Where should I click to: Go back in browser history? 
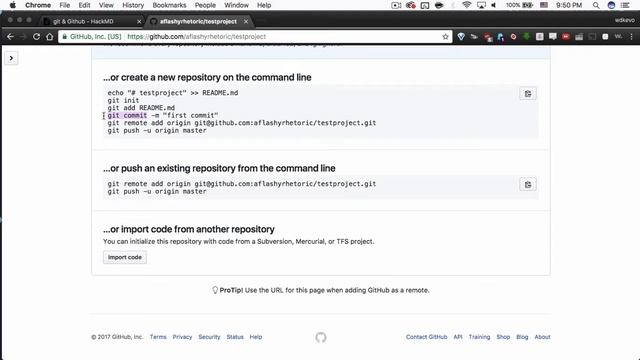(10, 37)
